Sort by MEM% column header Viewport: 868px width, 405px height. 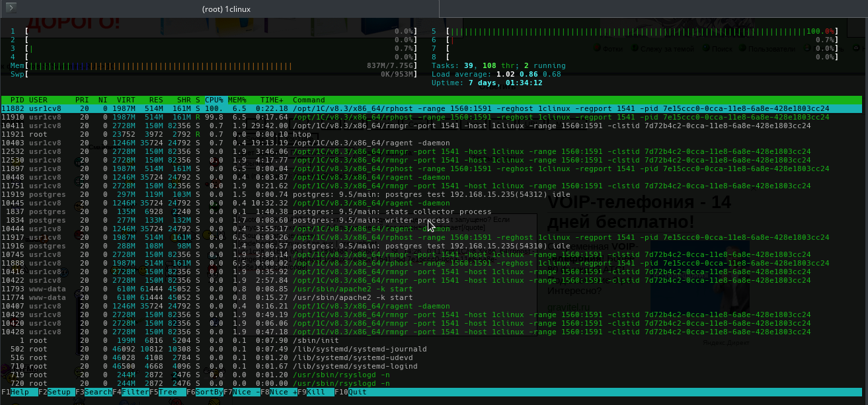(x=237, y=100)
